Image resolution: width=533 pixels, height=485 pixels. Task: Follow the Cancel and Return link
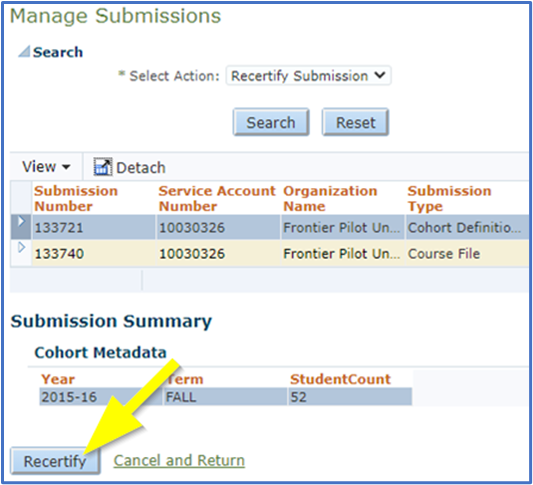[x=179, y=461]
